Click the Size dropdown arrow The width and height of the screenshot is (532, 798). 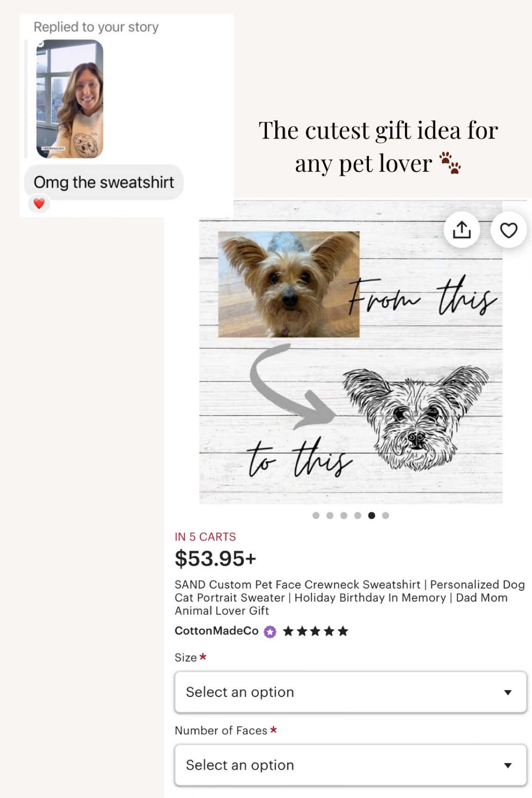(x=508, y=692)
